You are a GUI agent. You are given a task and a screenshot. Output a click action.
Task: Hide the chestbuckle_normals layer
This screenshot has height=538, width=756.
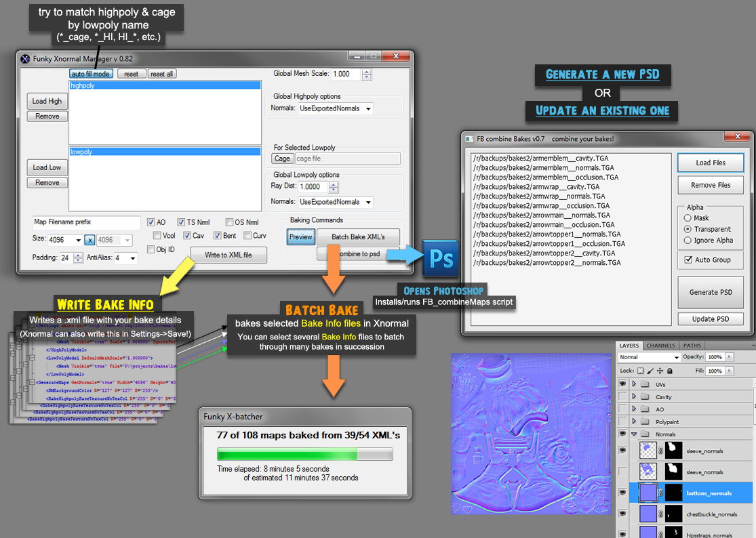tap(622, 514)
